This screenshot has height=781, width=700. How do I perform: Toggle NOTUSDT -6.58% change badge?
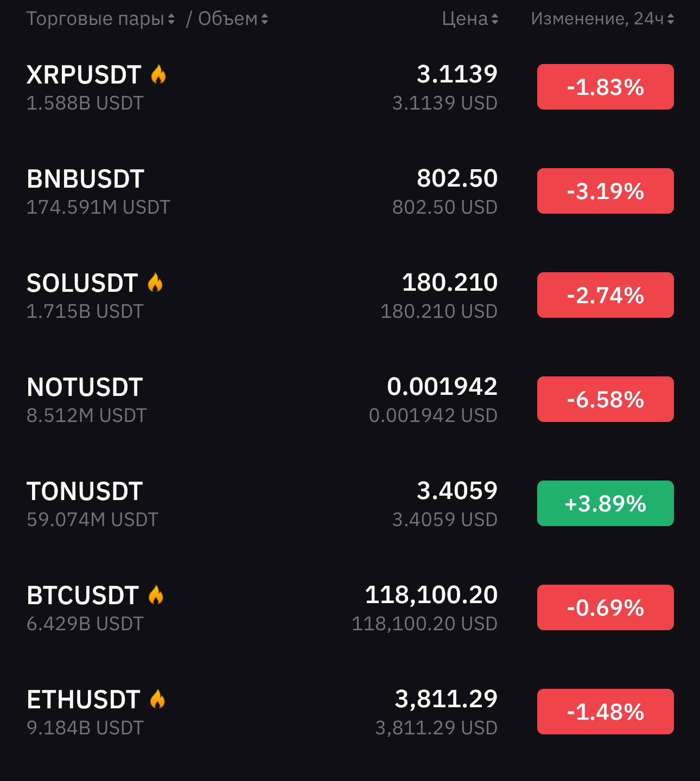[606, 399]
